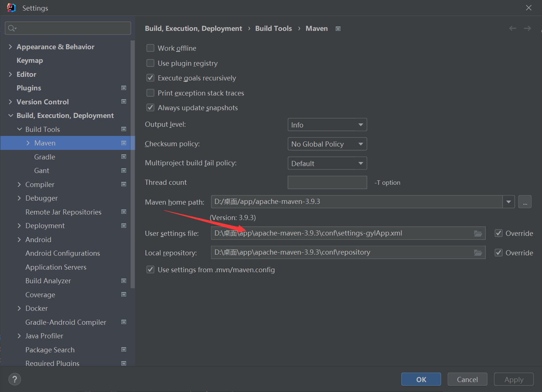Toggle Override for Local repository

499,252
